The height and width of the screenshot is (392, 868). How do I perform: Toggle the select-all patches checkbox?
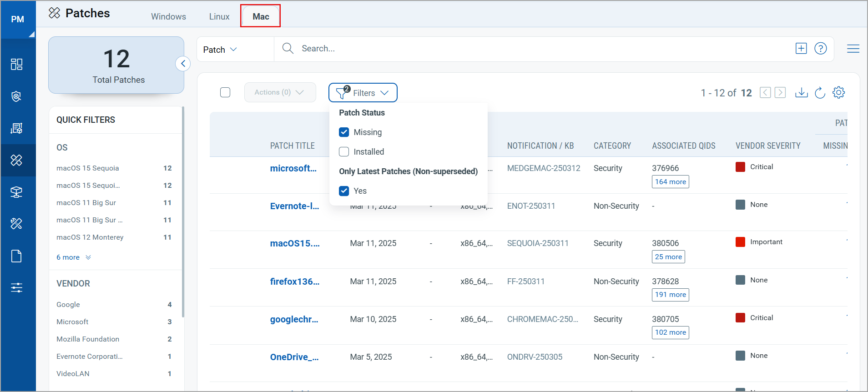(x=225, y=93)
